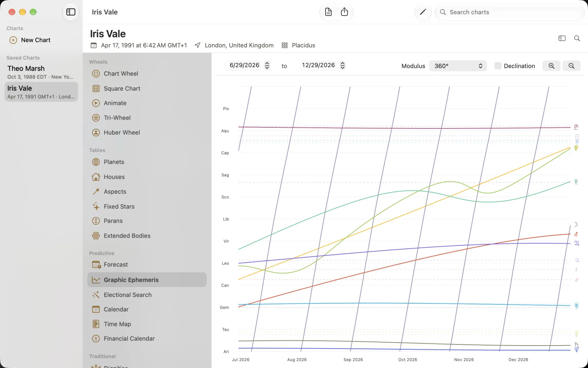Select Graphic Ephemeris in sidebar
This screenshot has height=368, width=588.
pos(147,280)
